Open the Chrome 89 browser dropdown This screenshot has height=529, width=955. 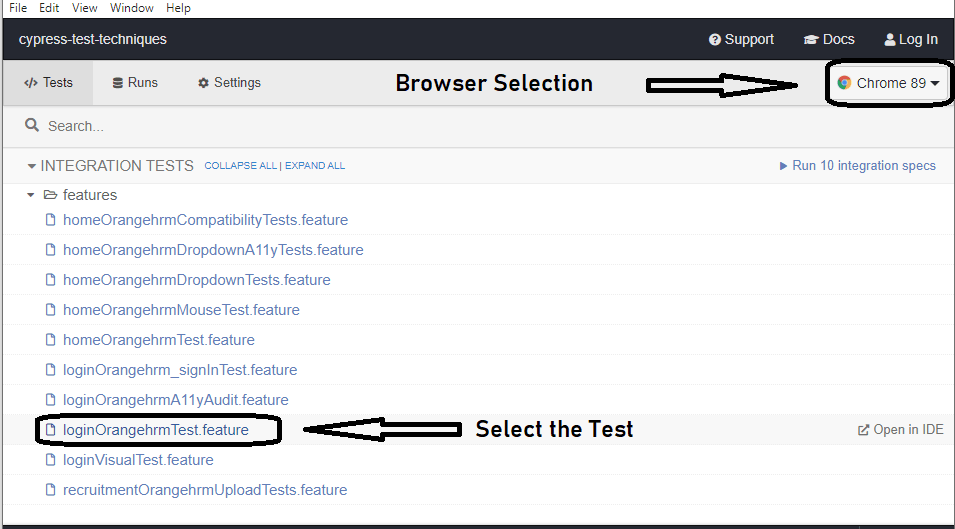888,83
